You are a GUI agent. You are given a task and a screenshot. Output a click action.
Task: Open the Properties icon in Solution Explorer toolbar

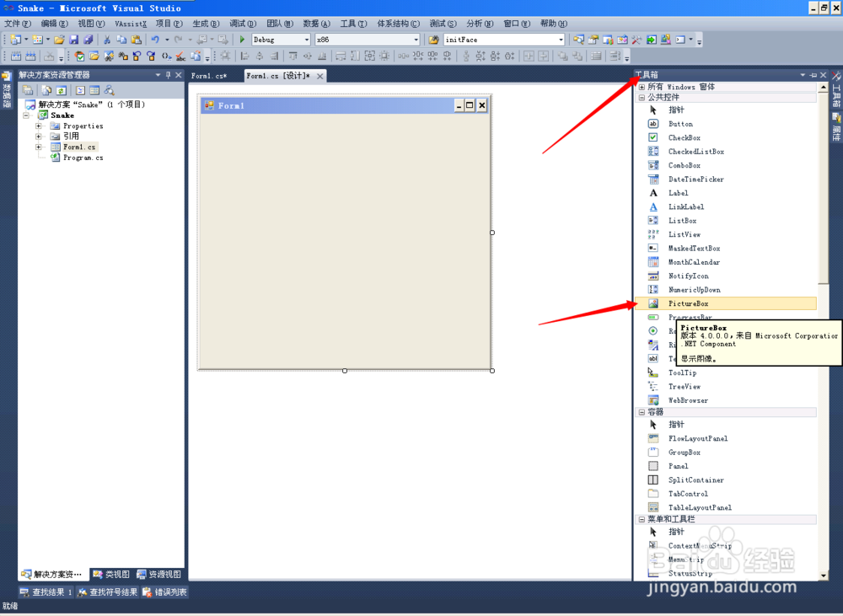coord(28,90)
